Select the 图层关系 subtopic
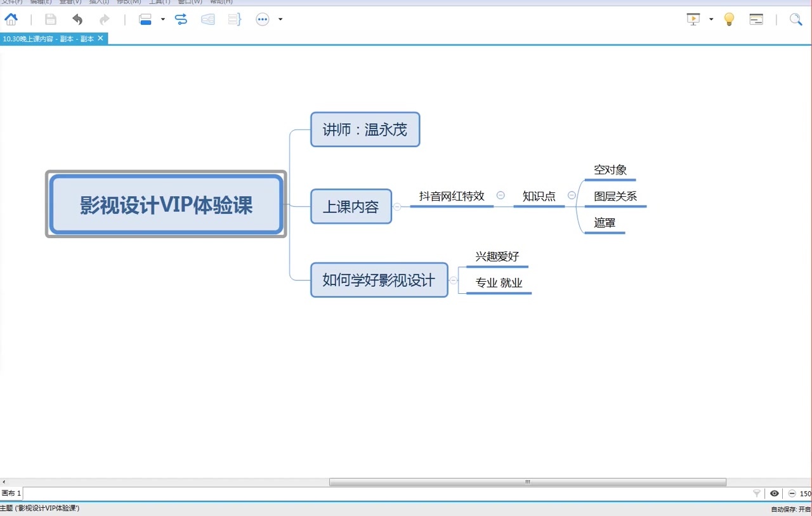 point(615,196)
